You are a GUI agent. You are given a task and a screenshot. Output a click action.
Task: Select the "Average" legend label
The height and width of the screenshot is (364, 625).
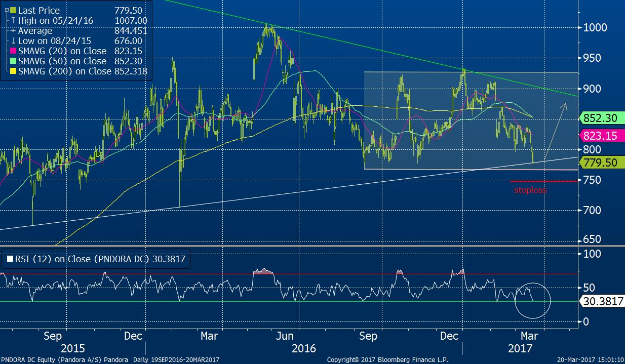pos(35,31)
